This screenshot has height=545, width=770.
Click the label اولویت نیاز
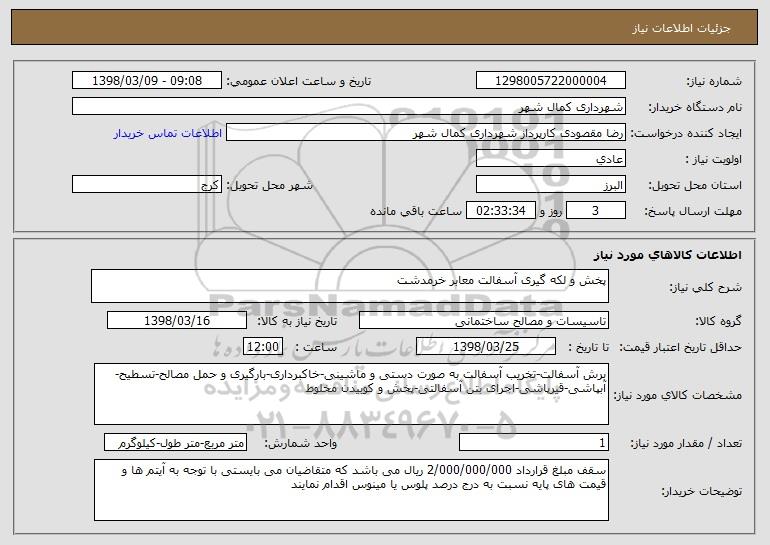[x=714, y=160]
